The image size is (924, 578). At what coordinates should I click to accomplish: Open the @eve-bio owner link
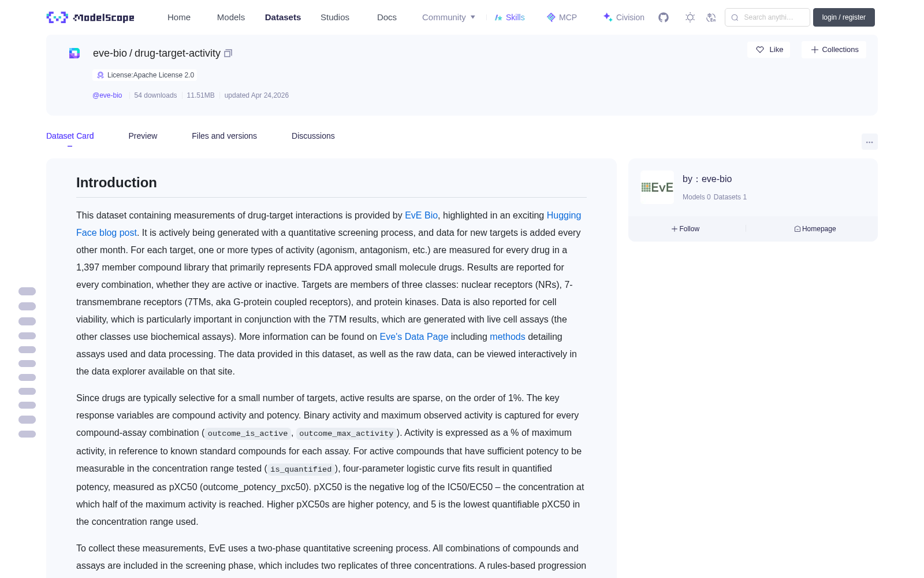107,95
